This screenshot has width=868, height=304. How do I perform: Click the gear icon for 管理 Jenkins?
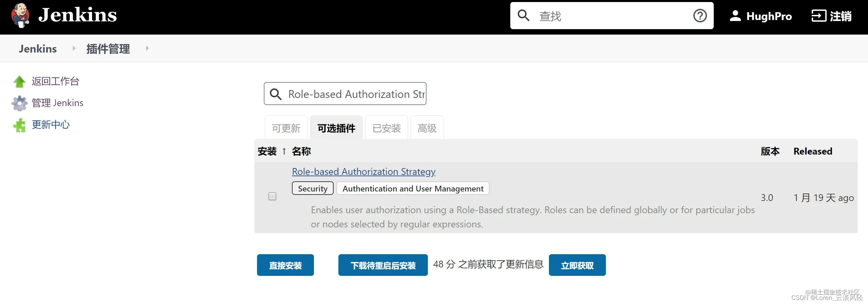(x=19, y=103)
